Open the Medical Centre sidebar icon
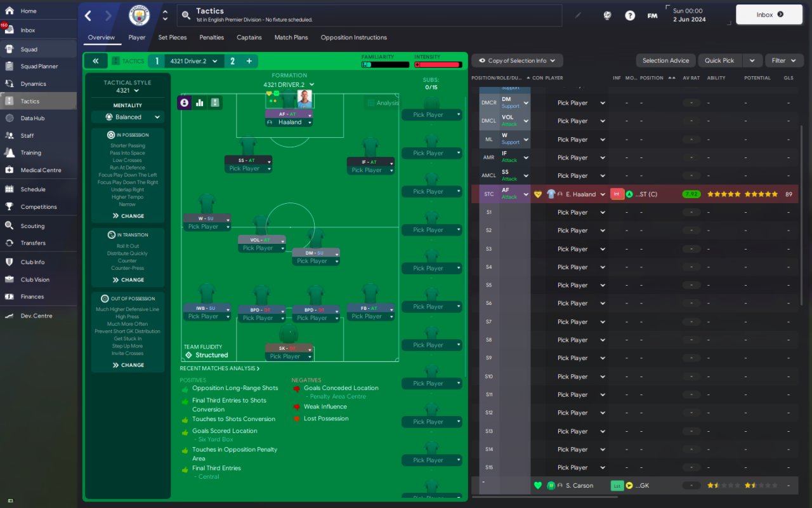This screenshot has height=508, width=812. coord(9,170)
